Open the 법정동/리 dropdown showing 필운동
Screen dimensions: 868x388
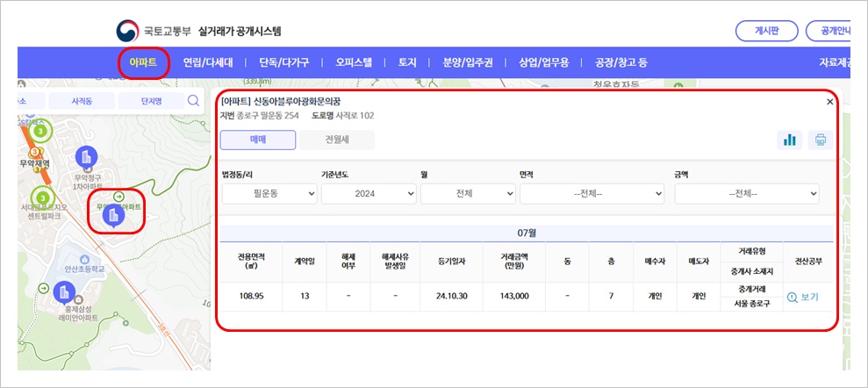pyautogui.click(x=269, y=193)
